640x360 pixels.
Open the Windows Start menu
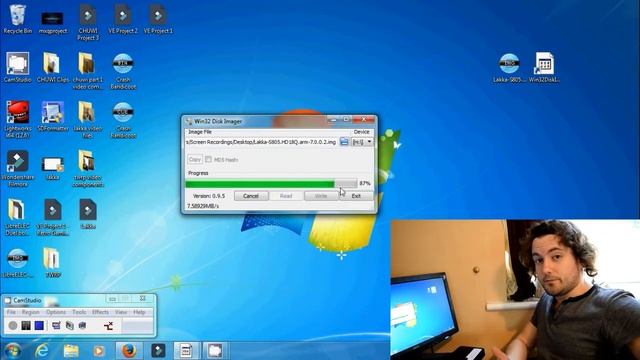click(12, 351)
